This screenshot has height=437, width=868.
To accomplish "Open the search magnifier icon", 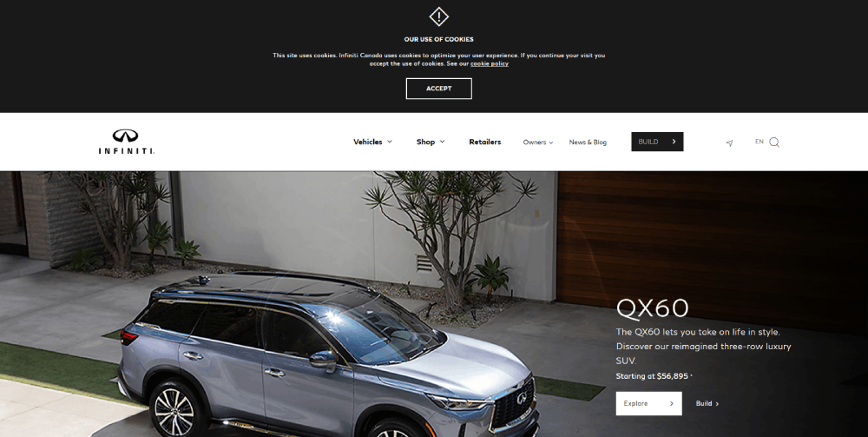I will point(774,142).
